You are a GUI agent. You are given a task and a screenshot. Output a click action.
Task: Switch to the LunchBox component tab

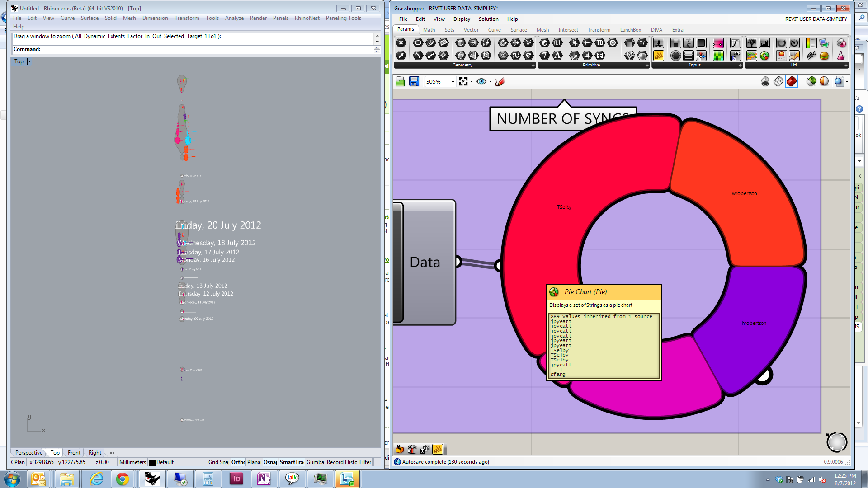pyautogui.click(x=630, y=30)
